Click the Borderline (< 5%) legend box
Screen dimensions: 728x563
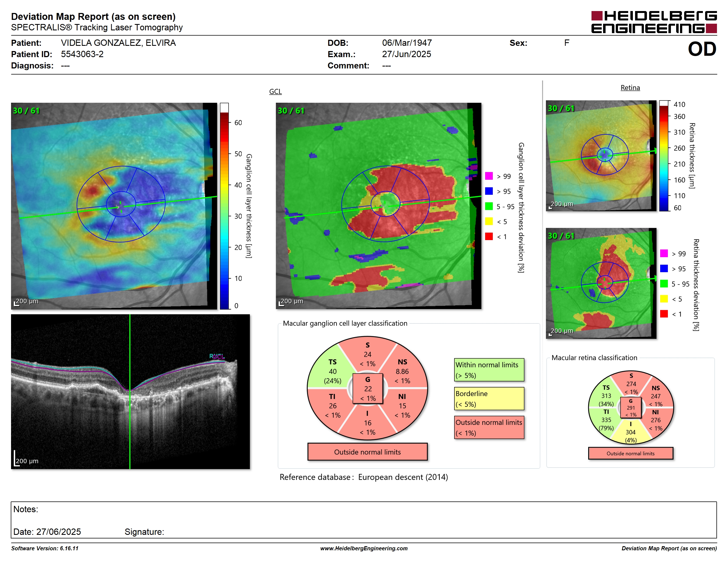[x=489, y=399]
